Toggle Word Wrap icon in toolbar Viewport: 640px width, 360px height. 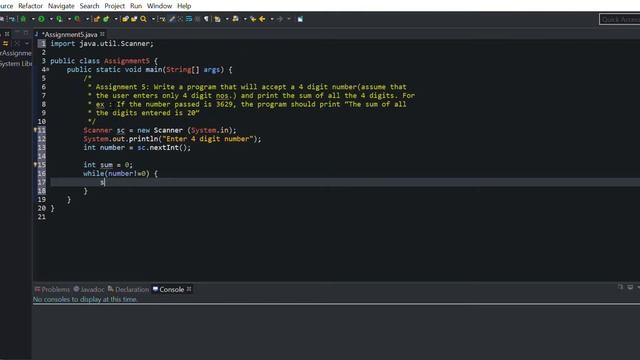(189, 19)
